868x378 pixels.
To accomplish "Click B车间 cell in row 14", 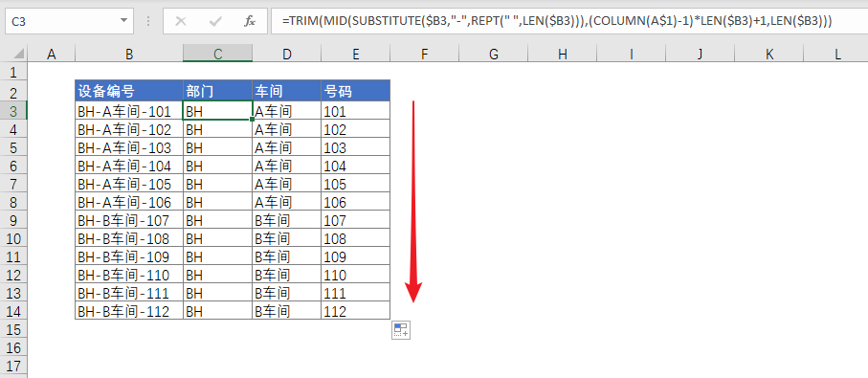I will (286, 311).
